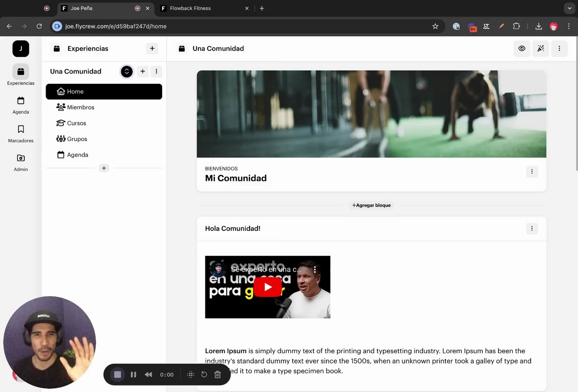
Task: Rewind the screen recording
Action: coord(148,374)
